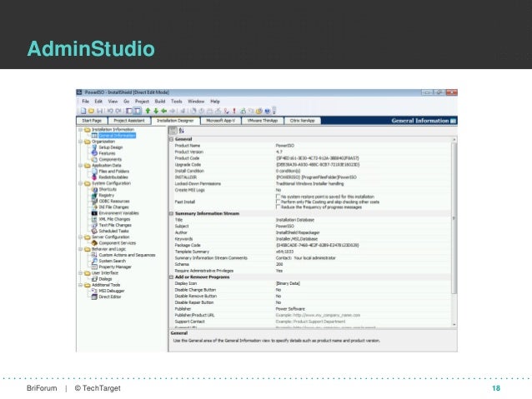Image resolution: width=532 pixels, height=399 pixels.
Task: Select the Components tree node
Action: (110, 159)
